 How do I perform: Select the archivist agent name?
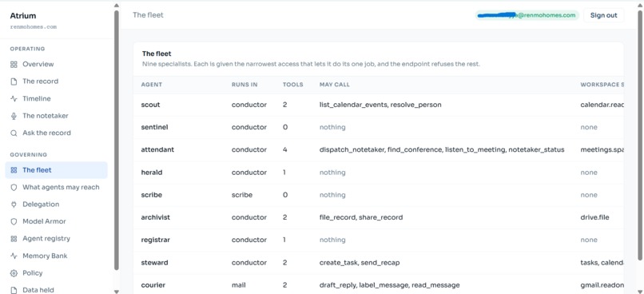[x=156, y=217]
